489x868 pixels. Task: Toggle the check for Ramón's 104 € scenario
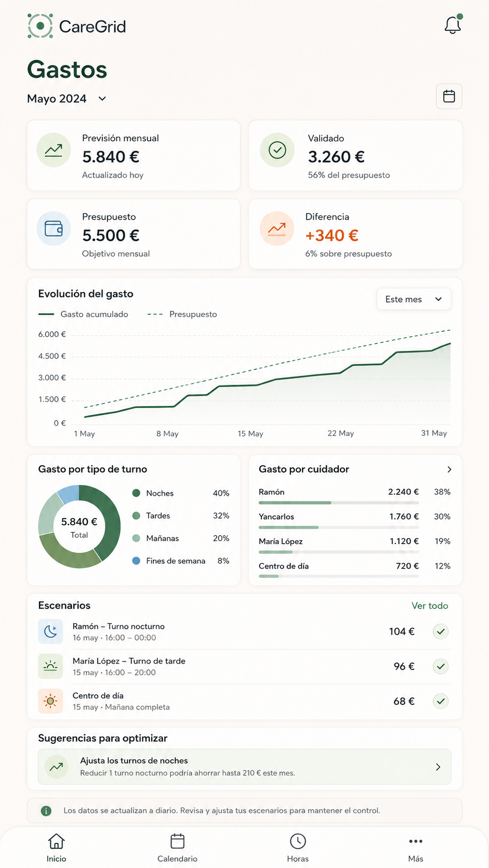(441, 631)
